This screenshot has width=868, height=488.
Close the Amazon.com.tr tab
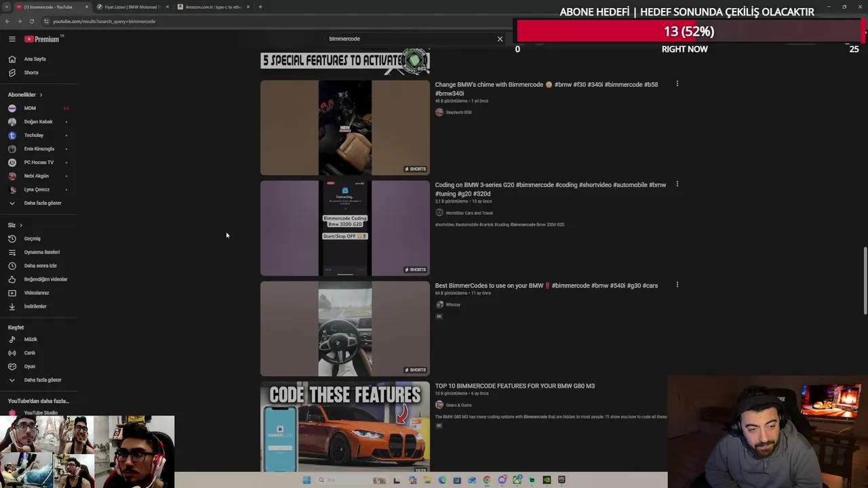click(x=248, y=7)
